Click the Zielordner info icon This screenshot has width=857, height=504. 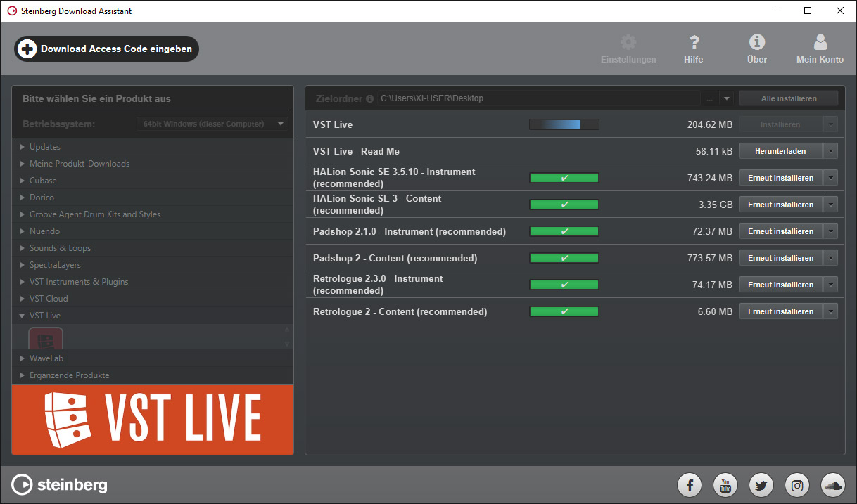[369, 99]
